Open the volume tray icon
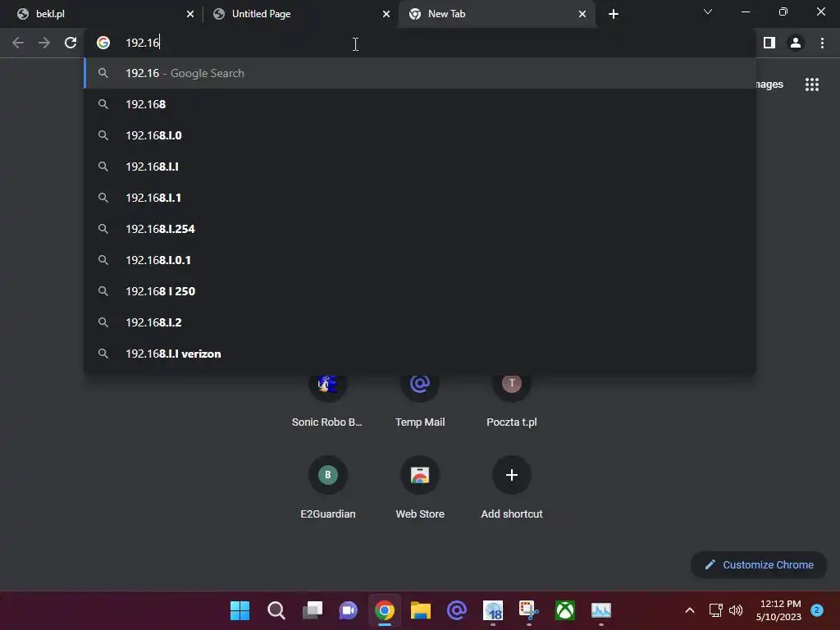The height and width of the screenshot is (630, 840). pyautogui.click(x=736, y=610)
